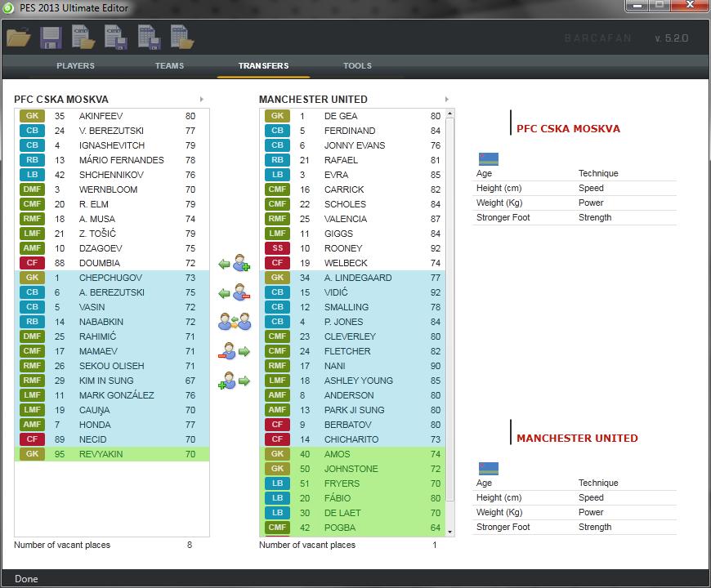Click the CMF badge beside POGBA
The width and height of the screenshot is (711, 588).
[277, 528]
